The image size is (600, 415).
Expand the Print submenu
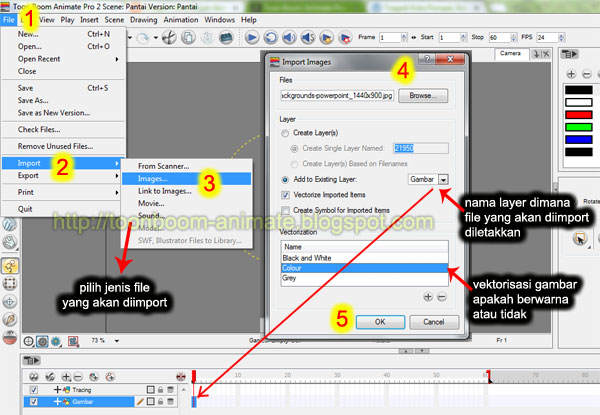(117, 192)
